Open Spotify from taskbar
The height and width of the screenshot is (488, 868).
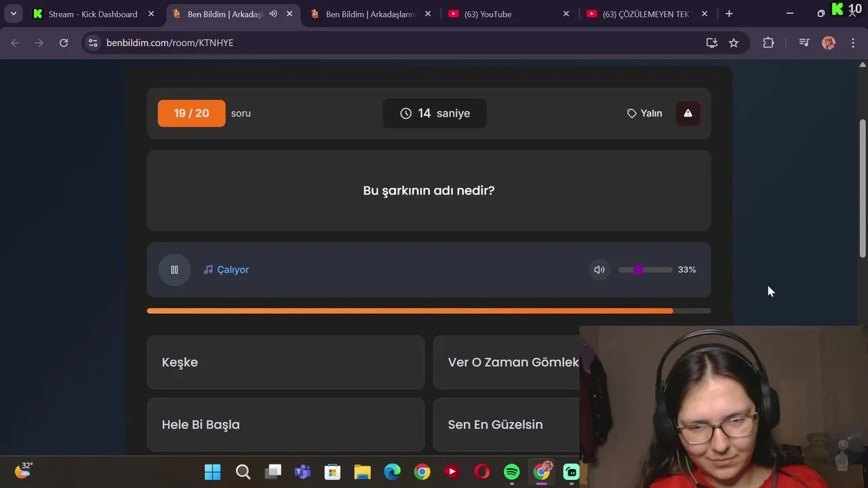coord(512,472)
